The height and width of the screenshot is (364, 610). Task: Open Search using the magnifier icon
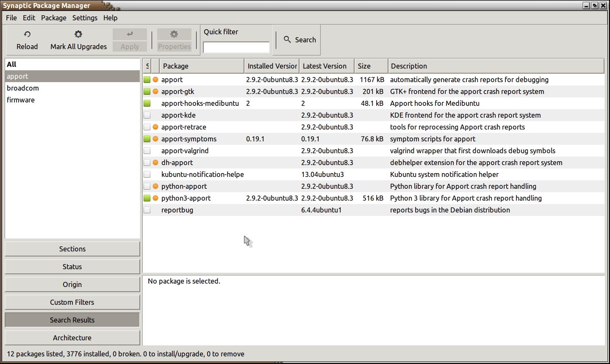(x=287, y=39)
